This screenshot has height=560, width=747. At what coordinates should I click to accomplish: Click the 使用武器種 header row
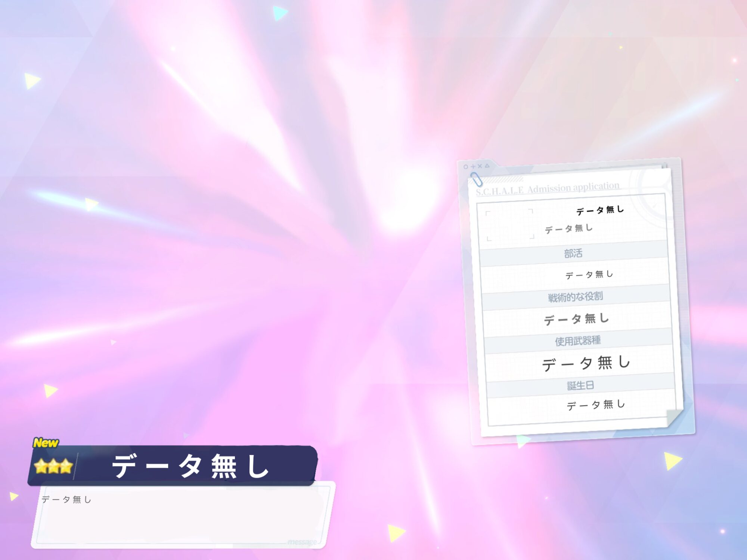point(578,341)
